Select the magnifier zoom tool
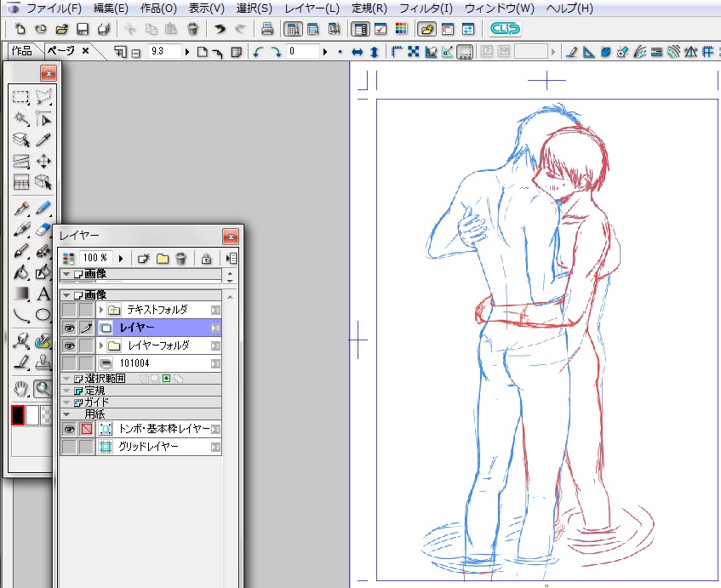The height and width of the screenshot is (588, 721). [43, 389]
